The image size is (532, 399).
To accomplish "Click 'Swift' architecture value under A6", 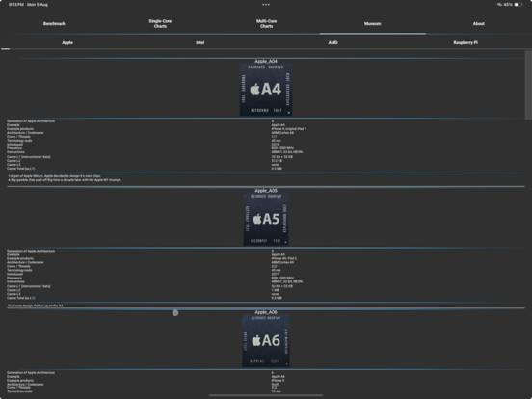I will (x=276, y=385).
